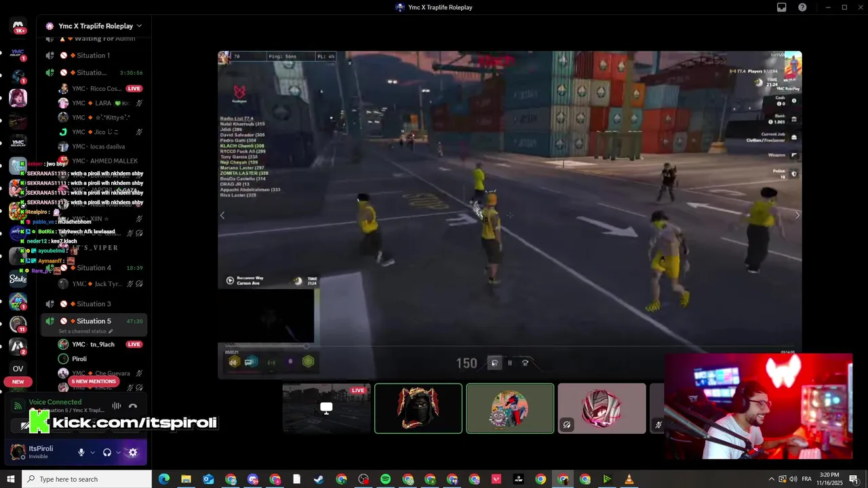Open ItsPiroli user profile panel
The image size is (868, 488).
pos(40,452)
